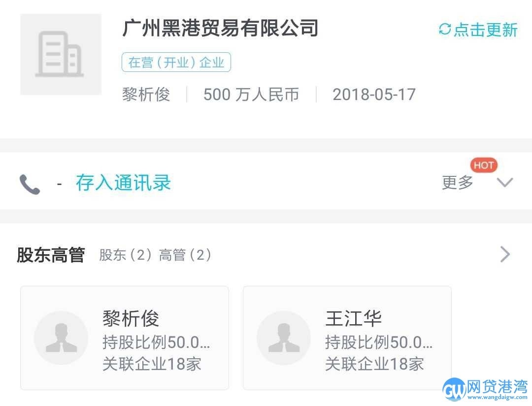Click 点击更新 to refresh company data

pos(485,30)
